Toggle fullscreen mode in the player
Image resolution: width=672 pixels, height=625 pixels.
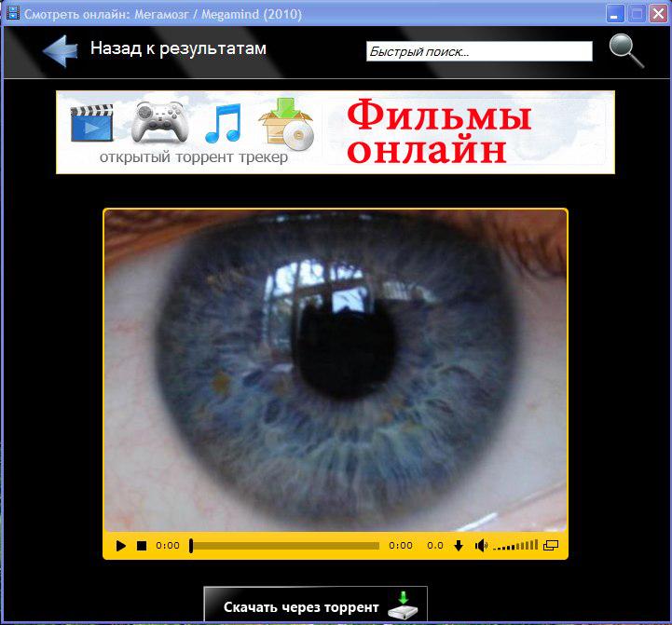pos(550,546)
